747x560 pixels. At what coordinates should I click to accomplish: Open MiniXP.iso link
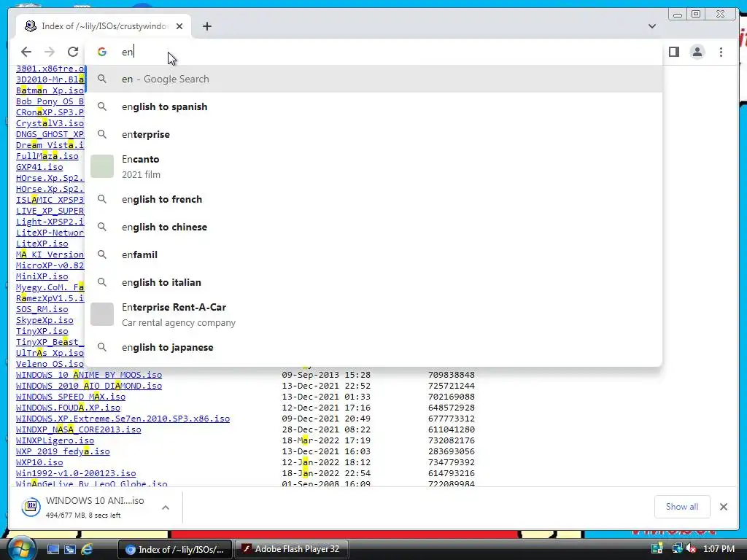(x=42, y=276)
